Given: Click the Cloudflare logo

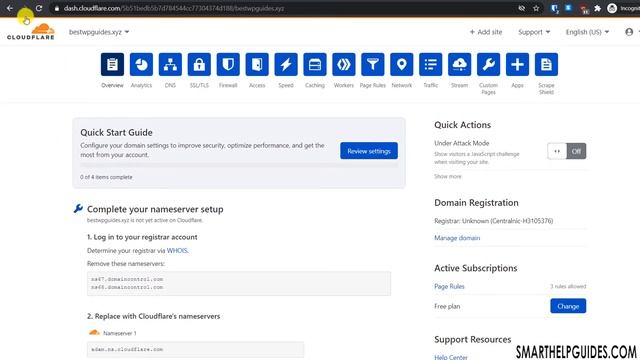Looking at the screenshot, I should coord(31,32).
